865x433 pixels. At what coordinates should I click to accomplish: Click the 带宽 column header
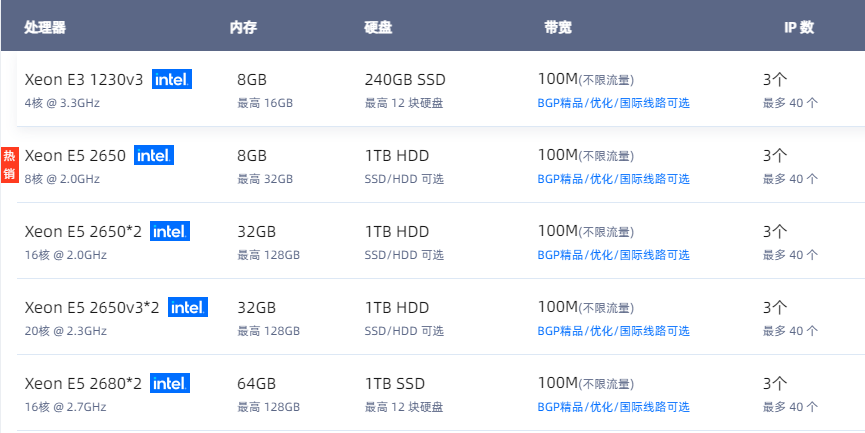pos(558,28)
